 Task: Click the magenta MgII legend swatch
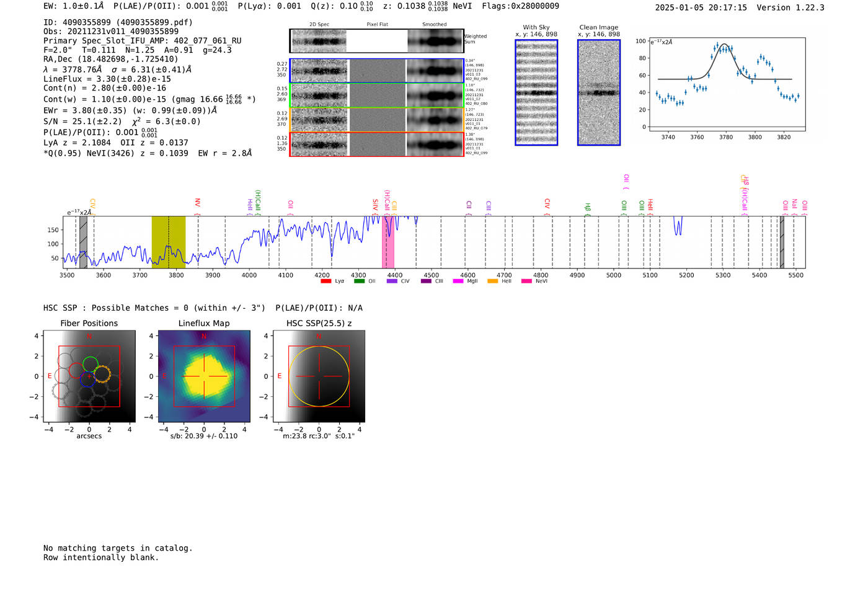(x=458, y=282)
